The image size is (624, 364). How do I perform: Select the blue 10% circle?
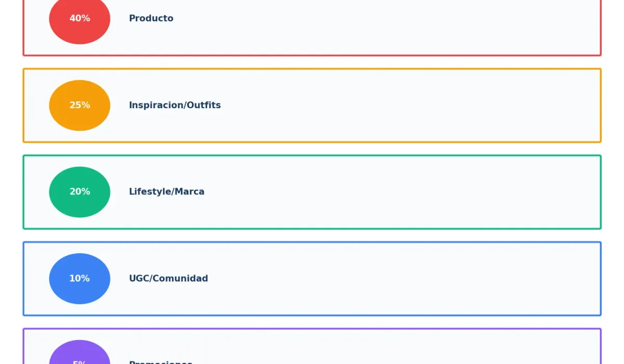coord(80,279)
